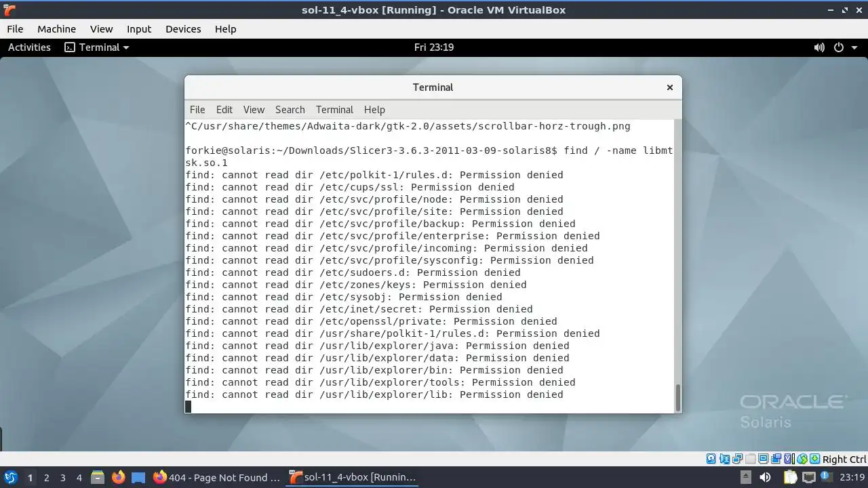This screenshot has width=868, height=488.
Task: Click the /etc/sudoers.d Permission denied line
Action: 353,272
